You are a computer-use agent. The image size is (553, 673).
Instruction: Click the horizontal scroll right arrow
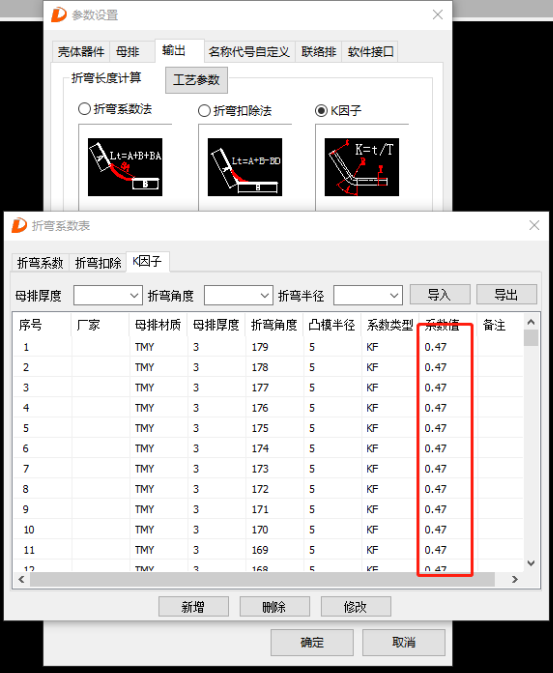[515, 579]
